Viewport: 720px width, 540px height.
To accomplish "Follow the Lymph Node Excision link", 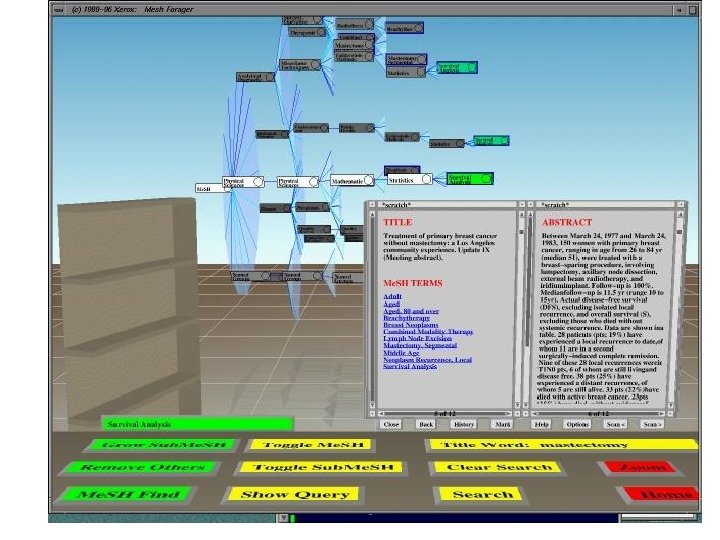I will (x=417, y=338).
